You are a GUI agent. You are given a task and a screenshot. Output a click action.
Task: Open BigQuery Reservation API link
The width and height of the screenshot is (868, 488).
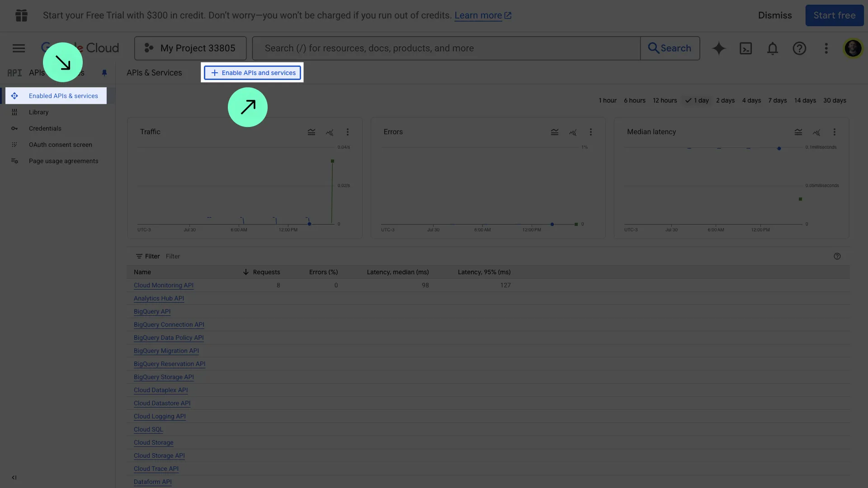(x=169, y=364)
